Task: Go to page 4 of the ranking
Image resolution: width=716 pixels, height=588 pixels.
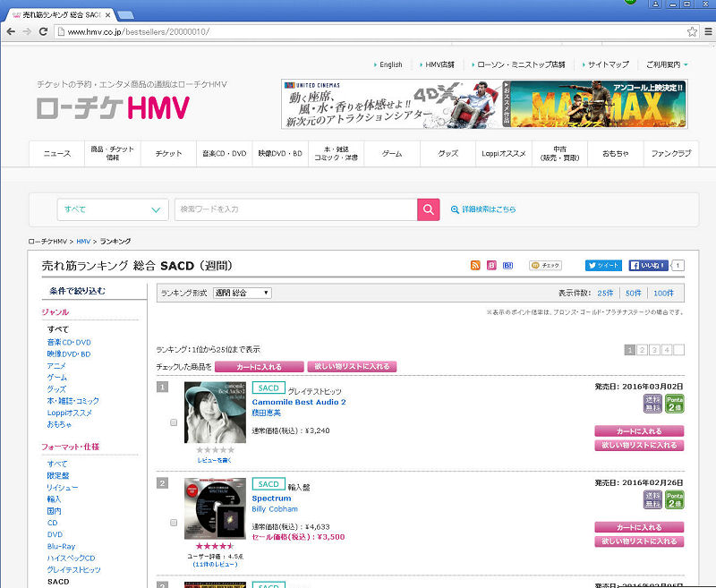Action: pyautogui.click(x=667, y=350)
